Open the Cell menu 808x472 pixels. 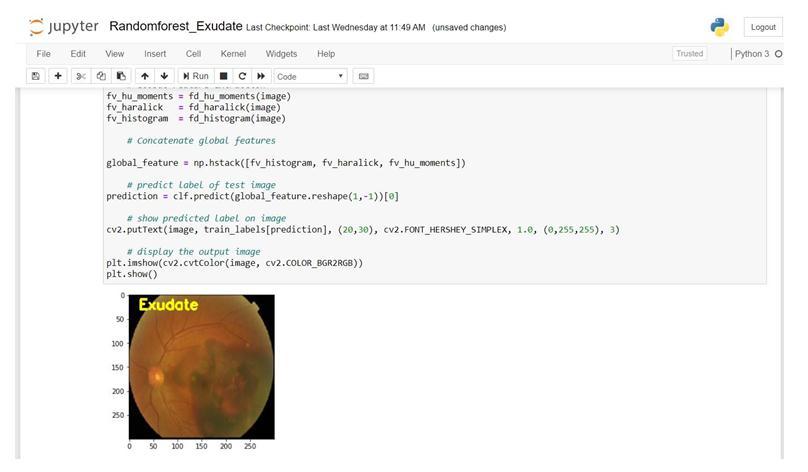tap(193, 54)
